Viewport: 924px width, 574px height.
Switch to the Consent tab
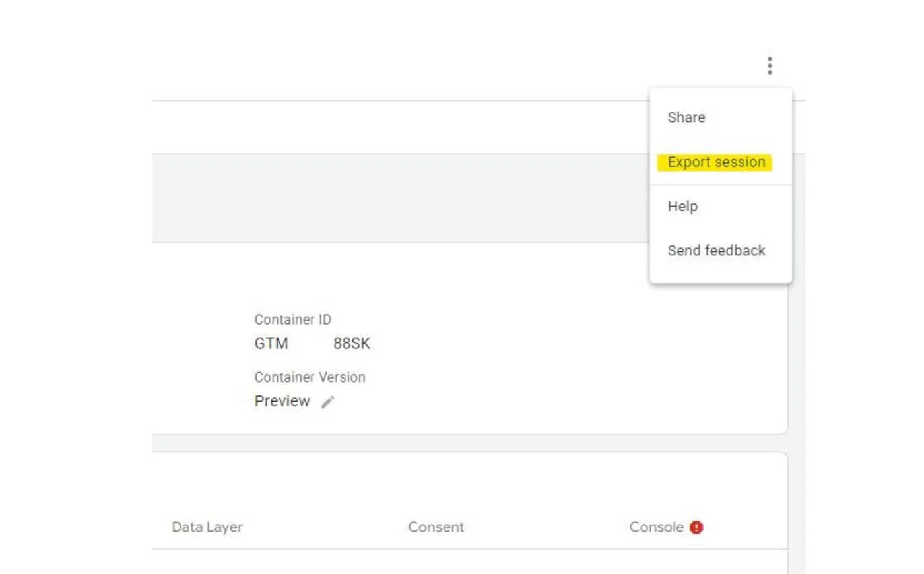(436, 527)
